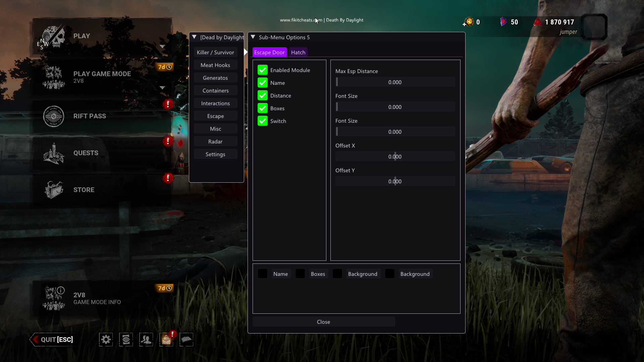Click the Rift Pass emblem icon
644x362 pixels.
pos(54,116)
